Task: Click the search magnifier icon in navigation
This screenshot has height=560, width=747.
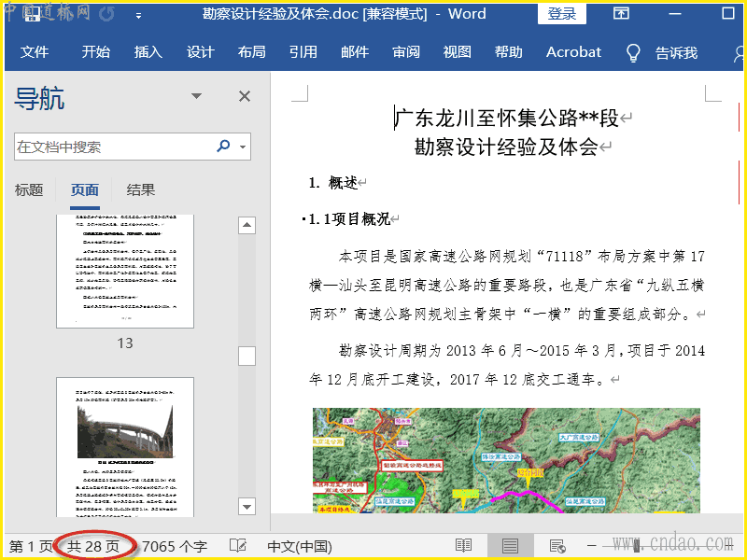Action: 223,147
